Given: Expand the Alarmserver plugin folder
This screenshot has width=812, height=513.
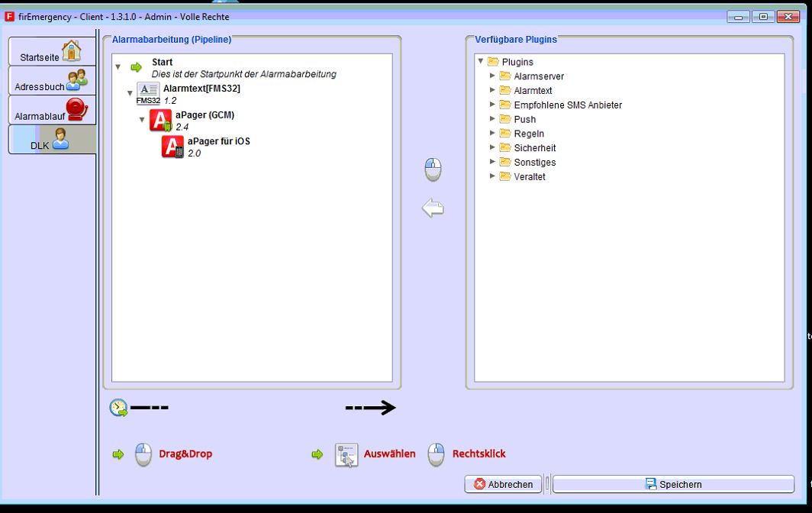Looking at the screenshot, I should coord(492,76).
